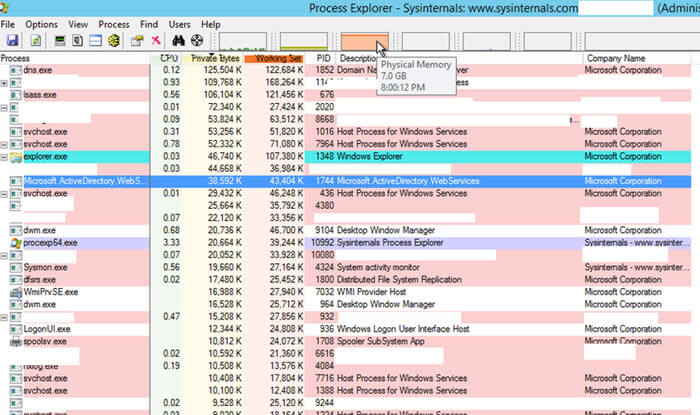The image size is (700, 415).
Task: Collapse the tree node for PID 10080 row
Action: pyautogui.click(x=4, y=255)
